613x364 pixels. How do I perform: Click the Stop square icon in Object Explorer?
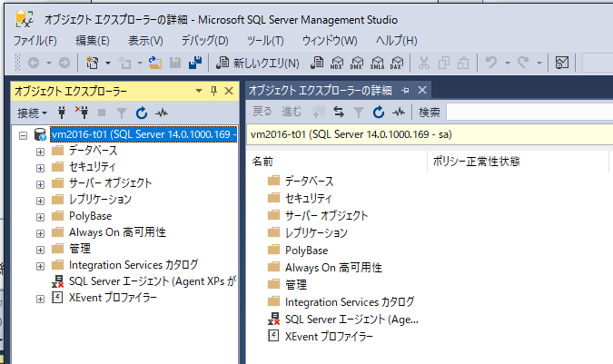tap(102, 113)
